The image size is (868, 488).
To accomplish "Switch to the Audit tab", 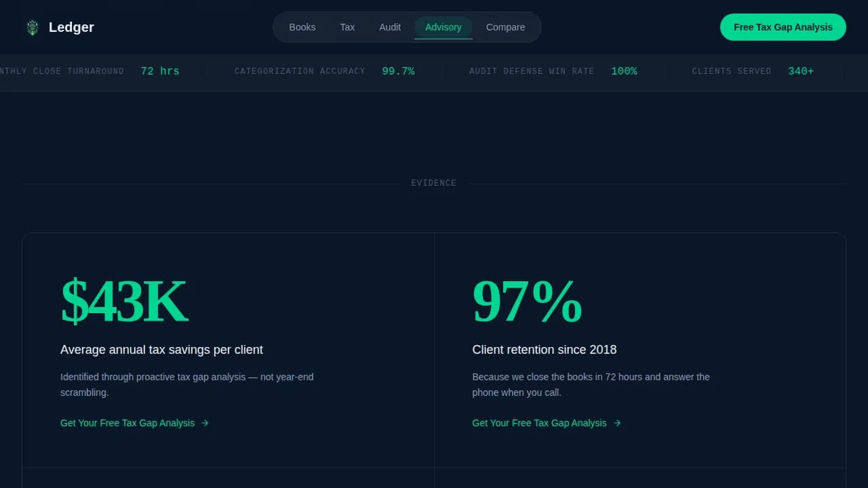I will point(390,27).
